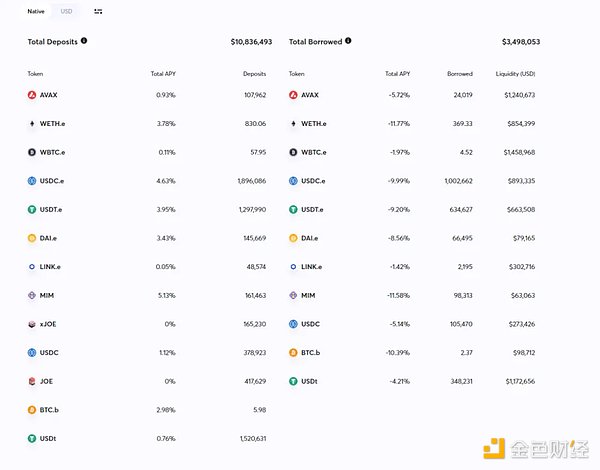Click info icon beside Total Deposits

tap(84, 41)
